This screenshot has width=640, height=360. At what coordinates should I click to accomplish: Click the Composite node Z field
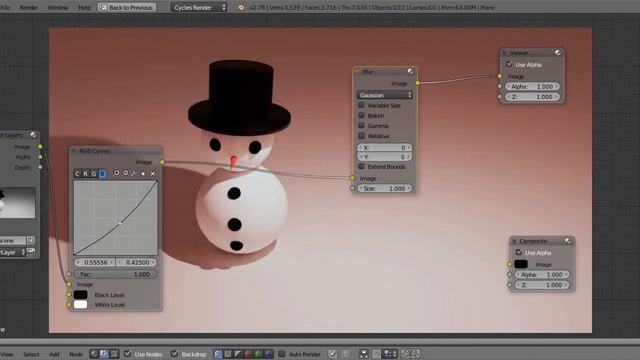point(542,285)
